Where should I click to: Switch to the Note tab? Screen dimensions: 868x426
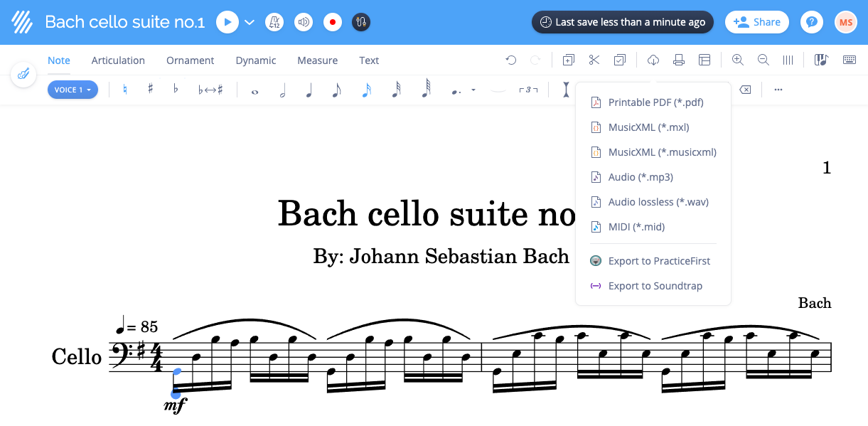[x=59, y=60]
